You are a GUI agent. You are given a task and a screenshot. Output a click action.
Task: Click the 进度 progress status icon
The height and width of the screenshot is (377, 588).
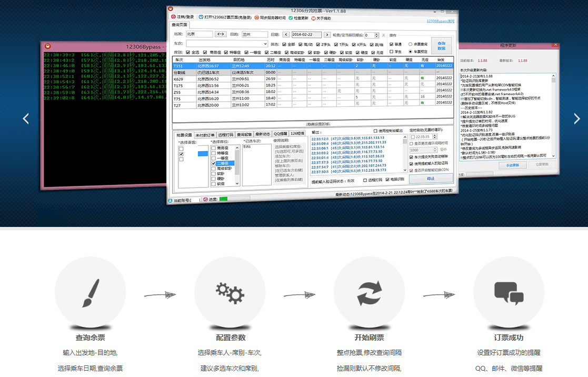[205, 199]
